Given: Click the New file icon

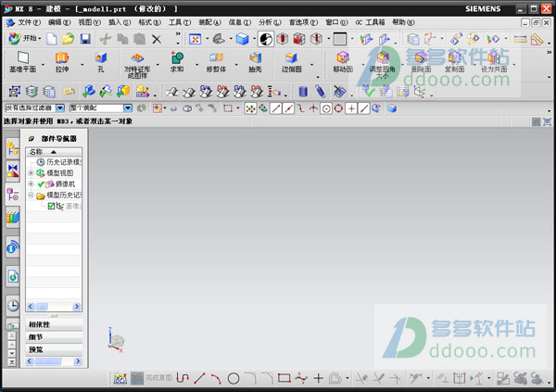Looking at the screenshot, I should click(52, 39).
